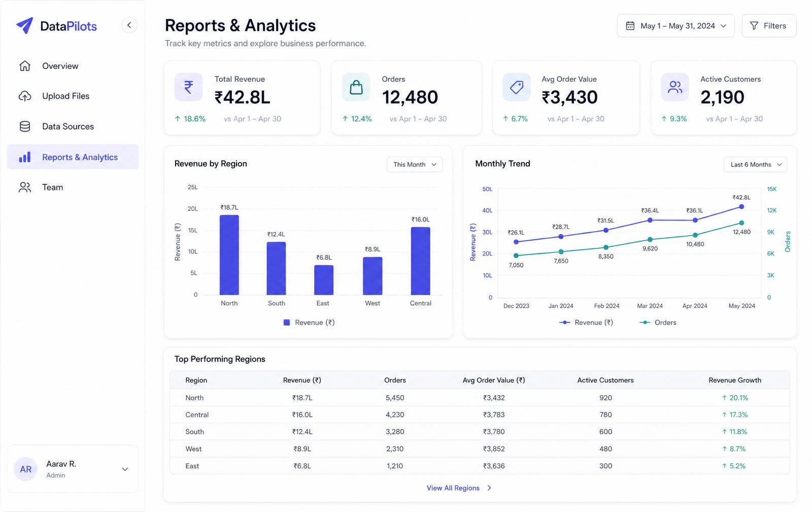Click the shopping bag icon on Orders card
The width and height of the screenshot is (812, 512).
[x=356, y=87]
